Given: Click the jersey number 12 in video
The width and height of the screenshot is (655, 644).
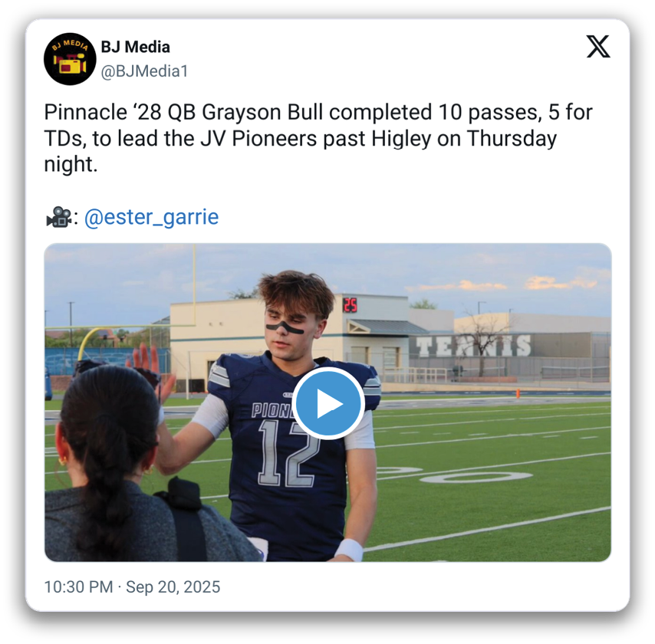Looking at the screenshot, I should pyautogui.click(x=288, y=453).
